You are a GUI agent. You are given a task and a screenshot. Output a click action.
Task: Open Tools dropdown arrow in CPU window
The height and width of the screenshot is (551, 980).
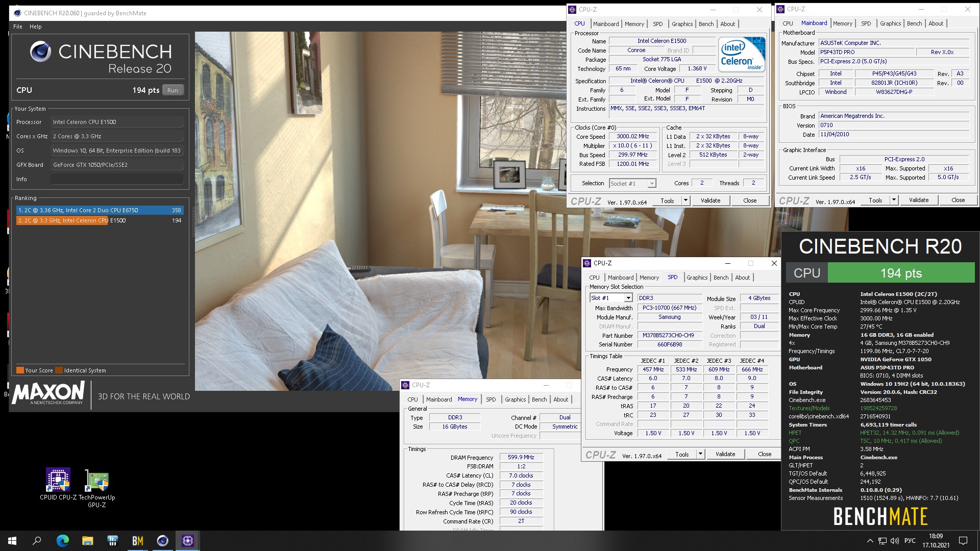click(686, 201)
